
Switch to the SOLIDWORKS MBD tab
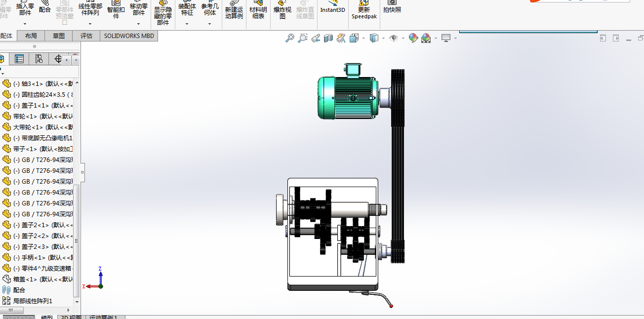tap(129, 36)
